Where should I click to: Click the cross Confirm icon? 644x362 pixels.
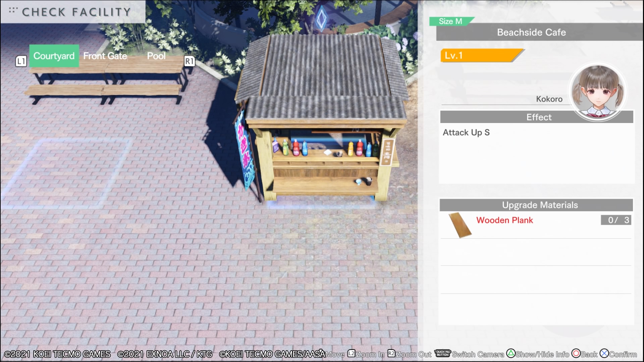pyautogui.click(x=604, y=353)
